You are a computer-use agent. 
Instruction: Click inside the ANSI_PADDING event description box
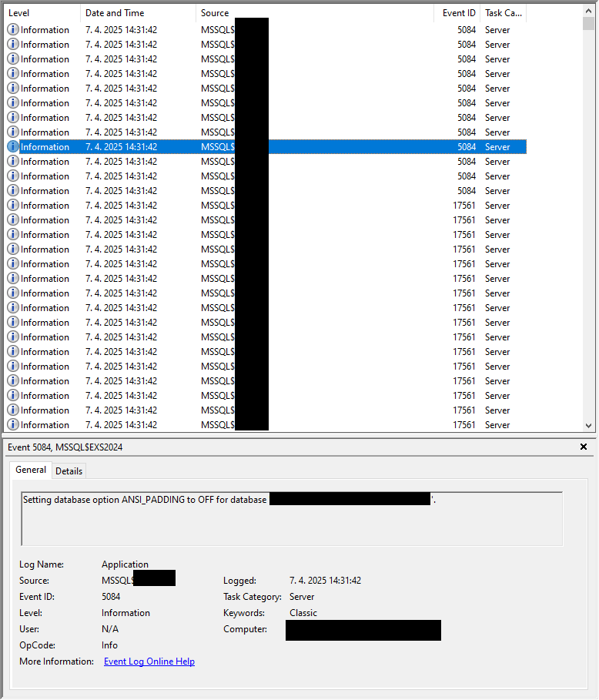point(292,519)
